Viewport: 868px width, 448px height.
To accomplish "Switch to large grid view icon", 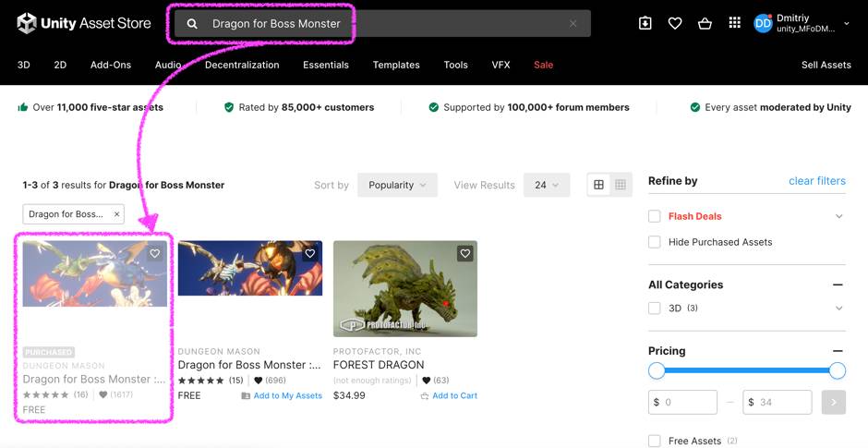I will tap(598, 185).
